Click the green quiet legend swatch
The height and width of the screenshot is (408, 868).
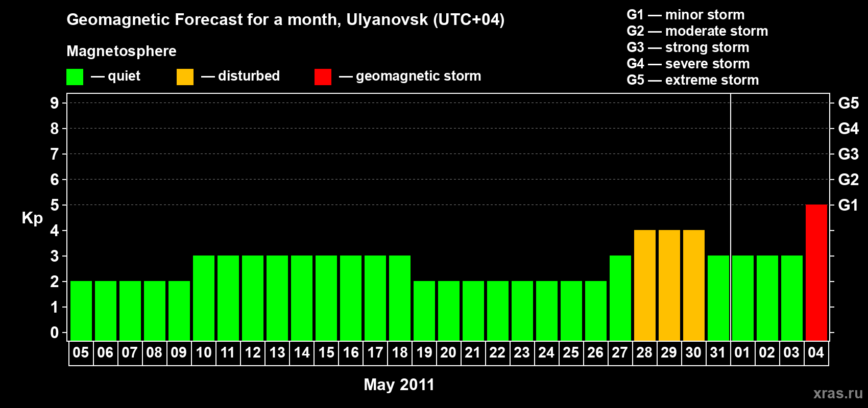[x=75, y=77]
